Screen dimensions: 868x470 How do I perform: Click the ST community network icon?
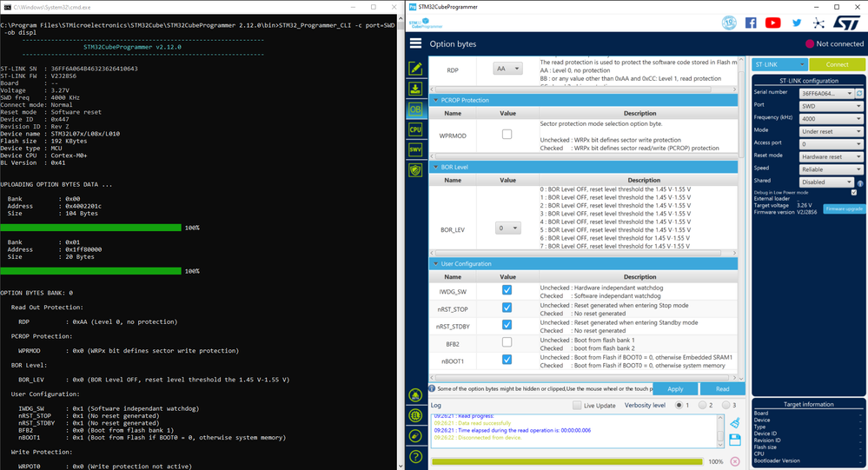pos(818,23)
